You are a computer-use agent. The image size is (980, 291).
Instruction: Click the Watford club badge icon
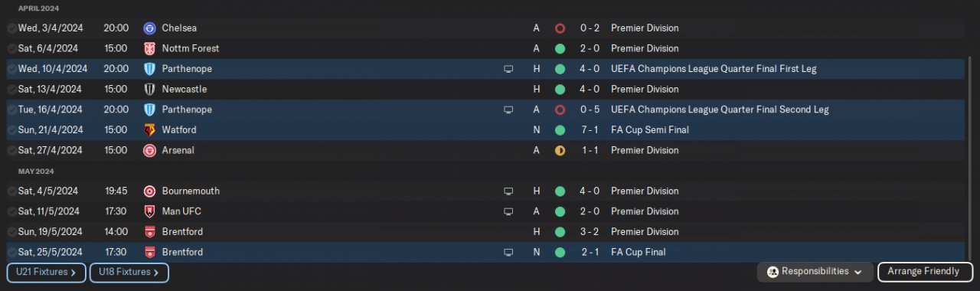(x=149, y=130)
